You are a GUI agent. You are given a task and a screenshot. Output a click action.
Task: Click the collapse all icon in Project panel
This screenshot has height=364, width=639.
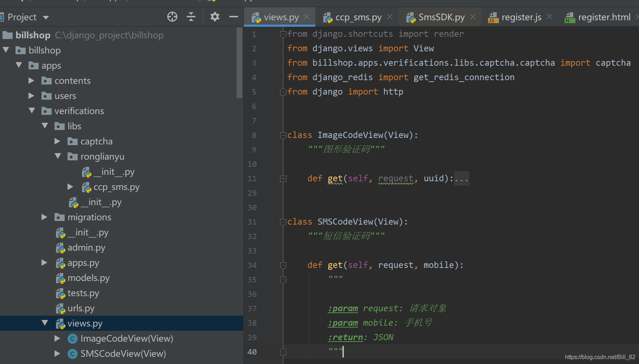(x=191, y=17)
